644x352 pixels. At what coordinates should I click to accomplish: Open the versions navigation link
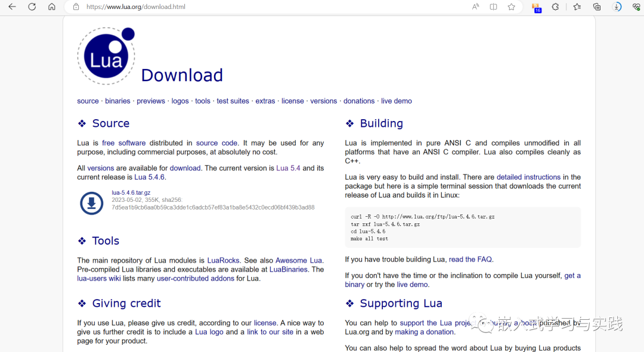pos(324,101)
